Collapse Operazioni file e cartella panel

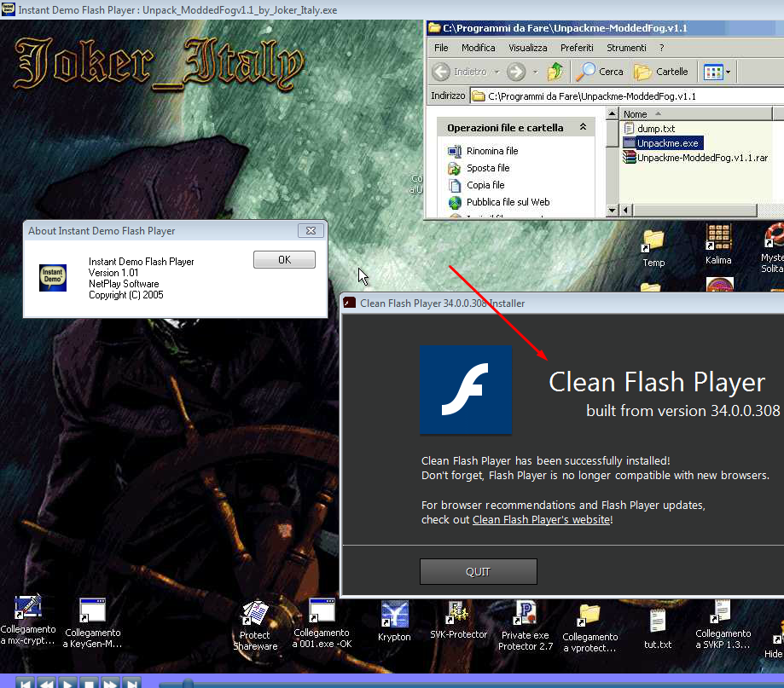pyautogui.click(x=583, y=127)
